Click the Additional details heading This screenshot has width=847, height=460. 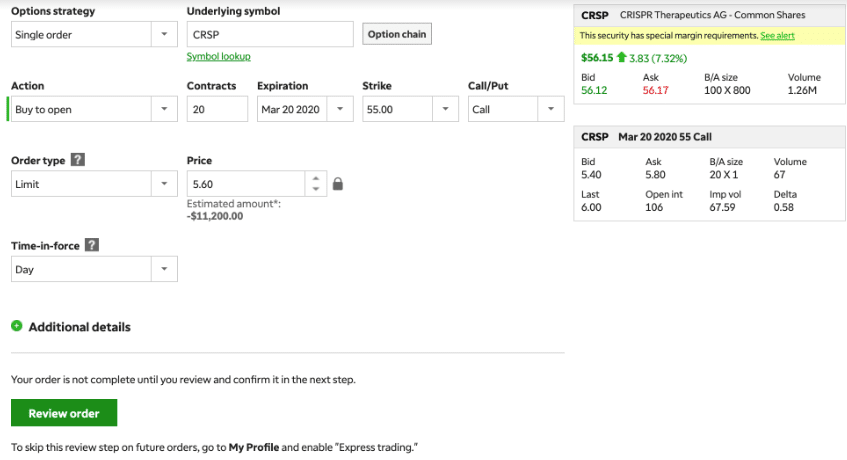[x=79, y=327]
